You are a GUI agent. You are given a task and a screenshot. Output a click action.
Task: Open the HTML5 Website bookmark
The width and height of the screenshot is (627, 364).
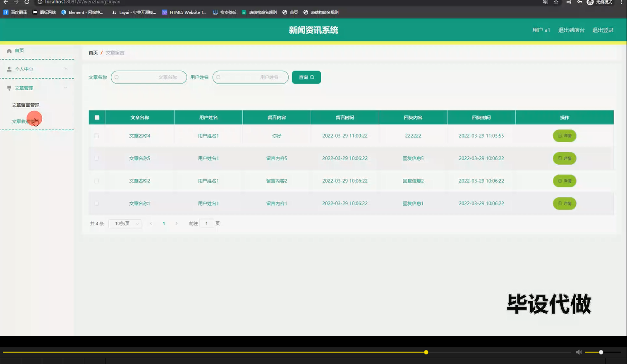click(x=184, y=12)
